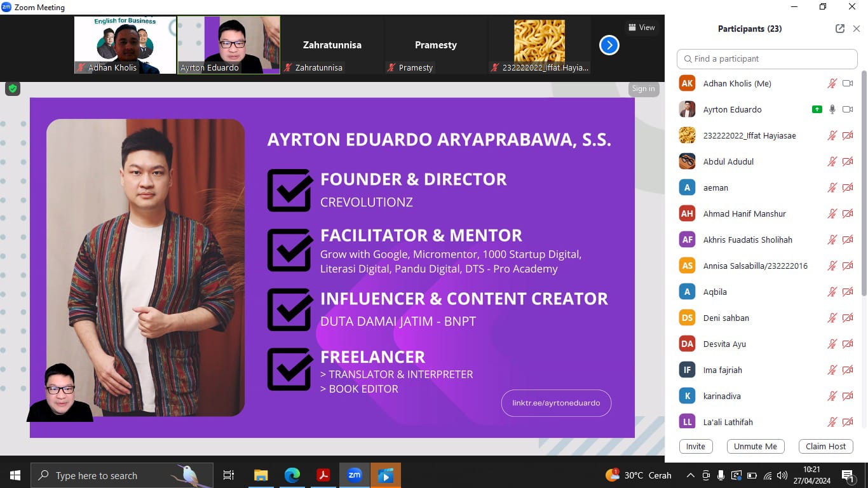The image size is (868, 488).
Task: Click Deni sahban's muted mic icon
Action: pyautogui.click(x=832, y=318)
